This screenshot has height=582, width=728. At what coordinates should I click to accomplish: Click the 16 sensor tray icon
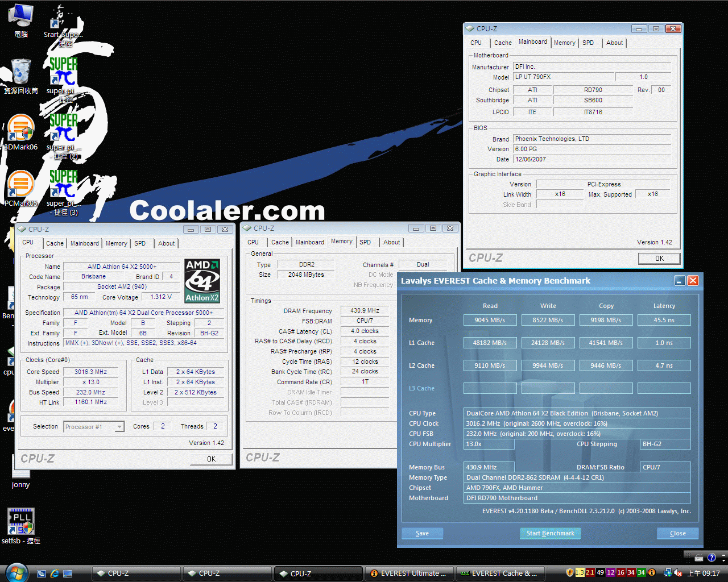[621, 573]
